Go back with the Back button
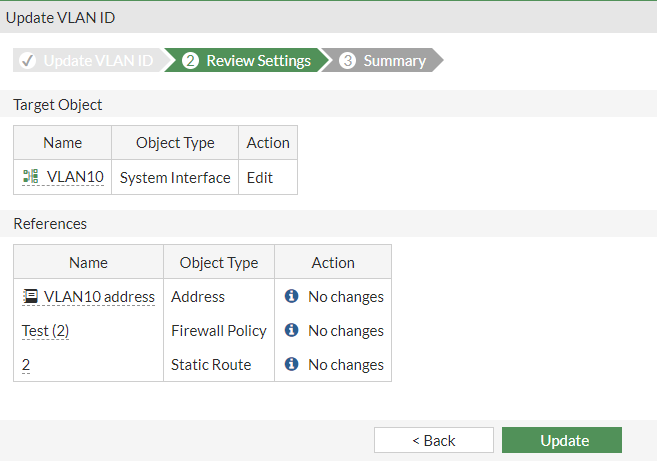Screen dimensions: 657x469 click(x=433, y=440)
